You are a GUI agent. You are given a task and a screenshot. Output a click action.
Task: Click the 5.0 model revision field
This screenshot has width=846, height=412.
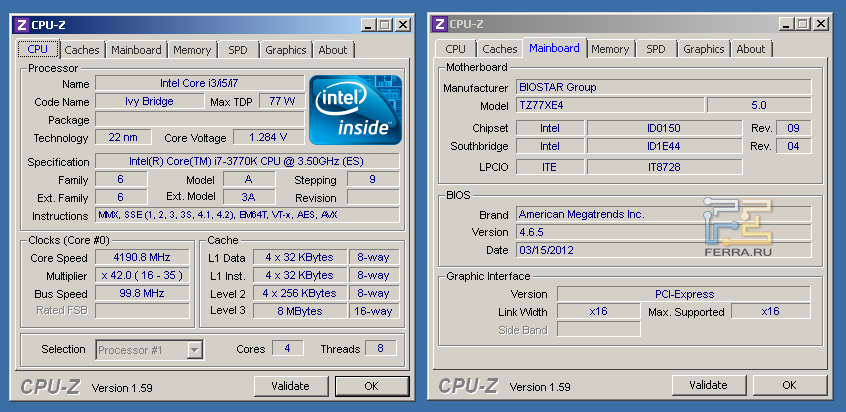759,105
